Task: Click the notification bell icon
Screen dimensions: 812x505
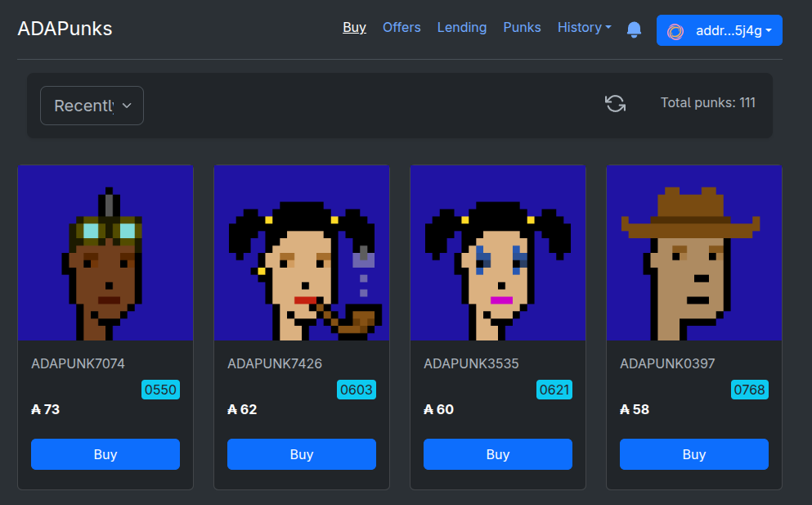Action: coord(634,29)
